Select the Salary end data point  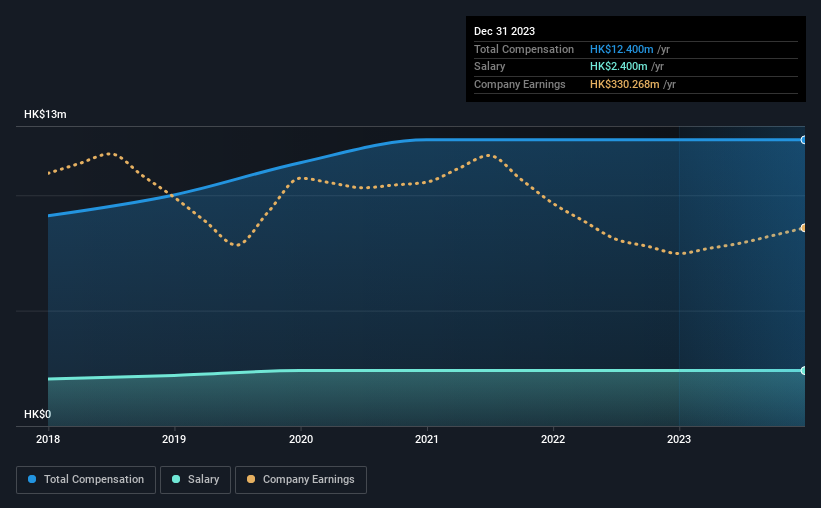pyautogui.click(x=803, y=370)
